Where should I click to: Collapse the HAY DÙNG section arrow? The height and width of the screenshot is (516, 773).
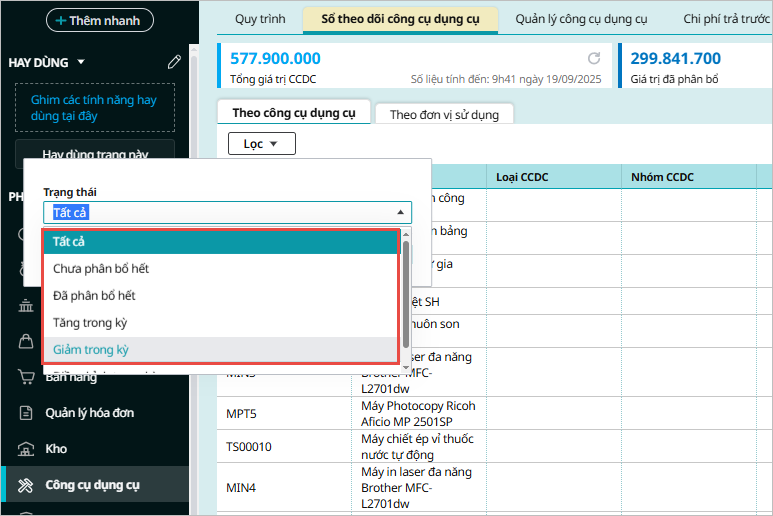81,62
